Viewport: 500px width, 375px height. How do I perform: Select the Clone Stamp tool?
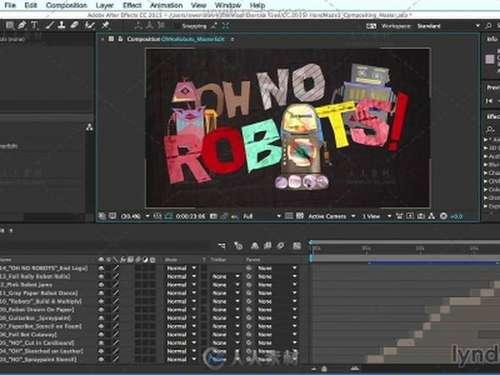tap(61, 25)
